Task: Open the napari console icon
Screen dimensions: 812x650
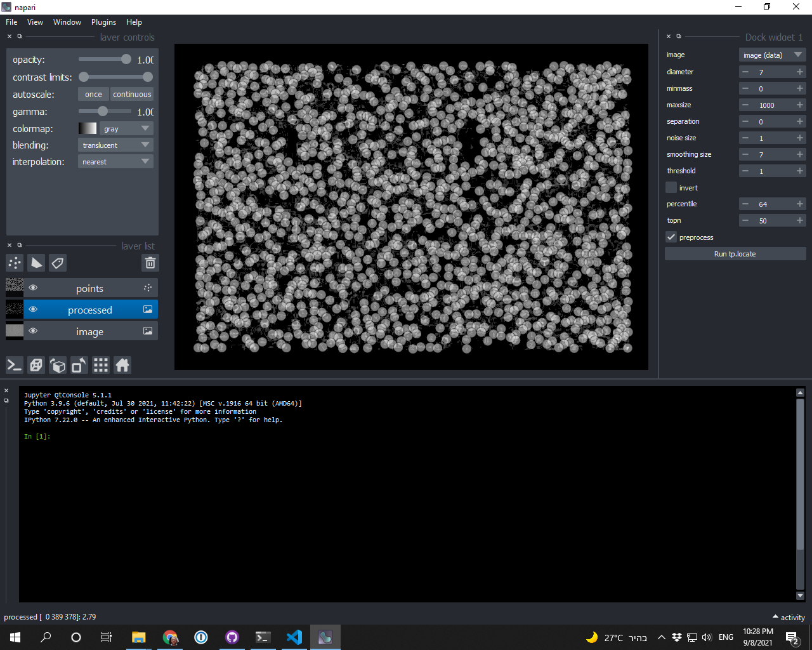Action: [x=14, y=365]
